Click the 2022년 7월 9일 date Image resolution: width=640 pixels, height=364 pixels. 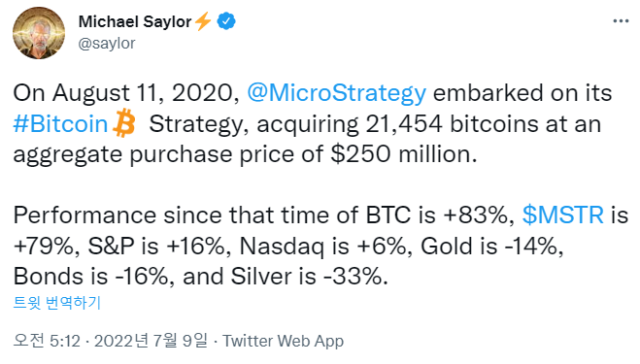coord(152,341)
